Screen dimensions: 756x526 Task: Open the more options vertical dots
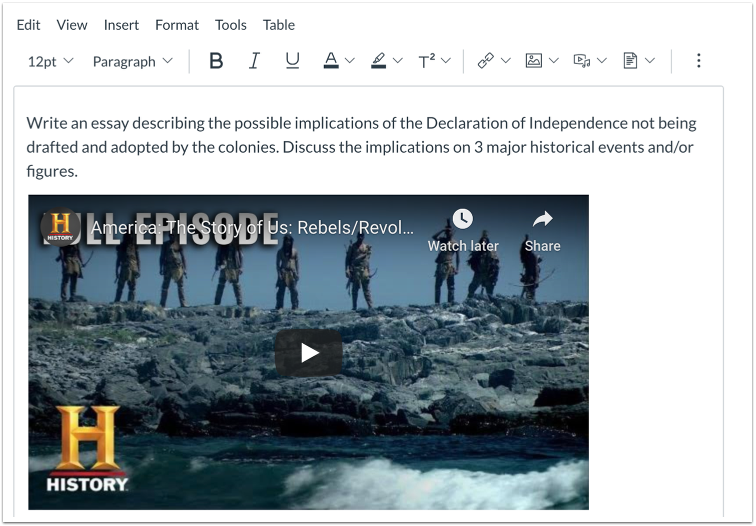tap(699, 61)
